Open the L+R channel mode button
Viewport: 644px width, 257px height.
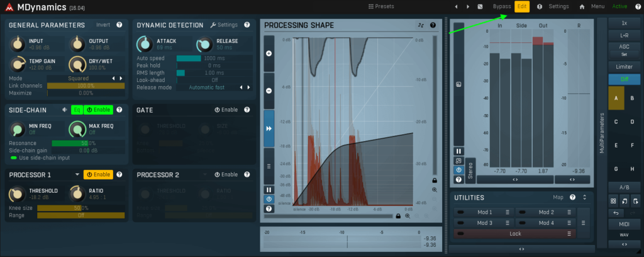[x=625, y=35]
